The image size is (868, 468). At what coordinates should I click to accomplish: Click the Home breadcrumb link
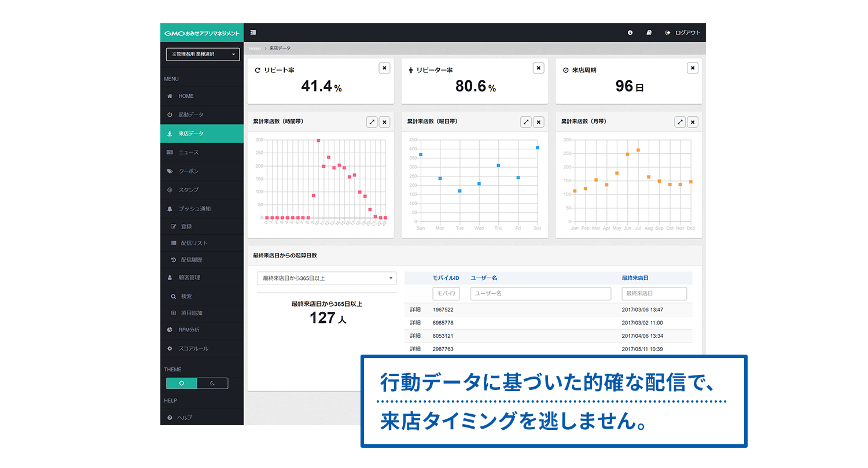pyautogui.click(x=255, y=48)
